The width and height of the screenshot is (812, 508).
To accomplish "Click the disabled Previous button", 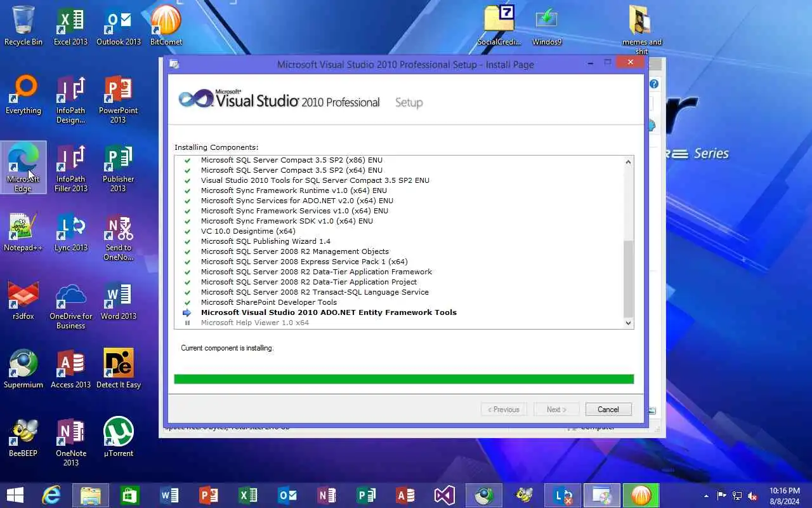I will [x=504, y=410].
